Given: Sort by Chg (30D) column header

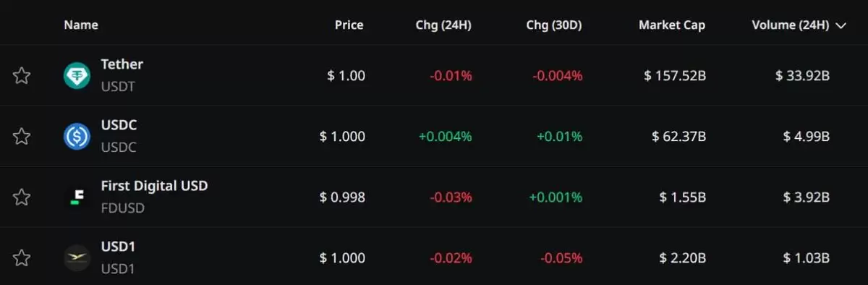Looking at the screenshot, I should click(x=554, y=25).
